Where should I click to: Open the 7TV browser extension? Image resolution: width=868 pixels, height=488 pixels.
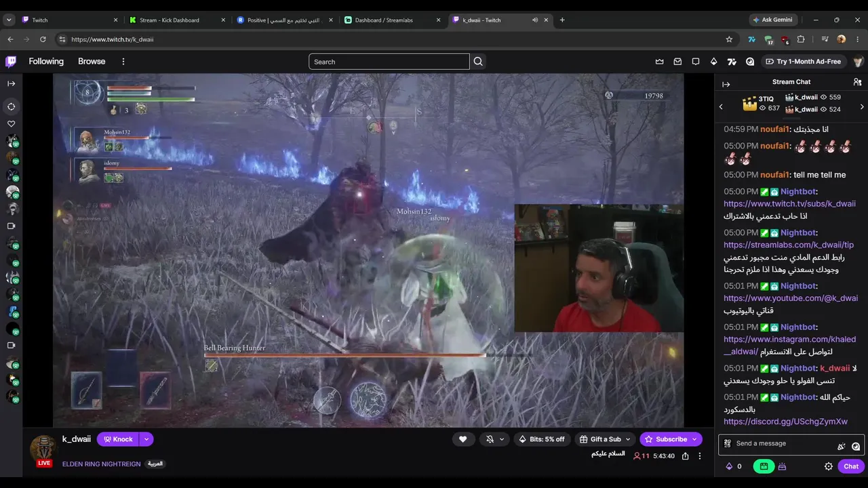click(751, 39)
